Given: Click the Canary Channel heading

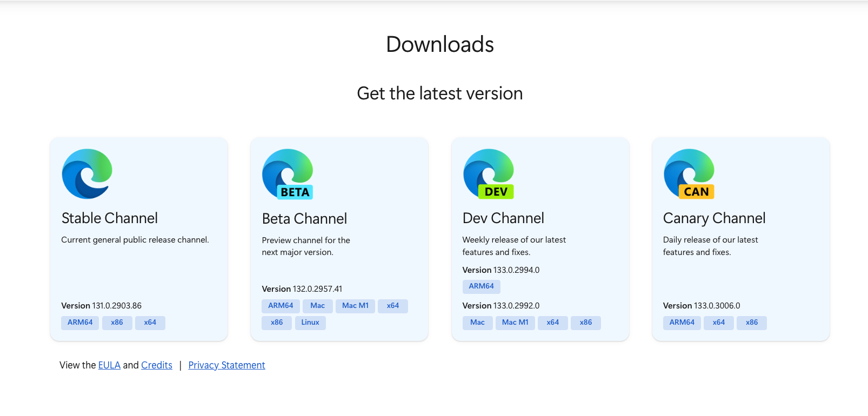Looking at the screenshot, I should coord(715,218).
